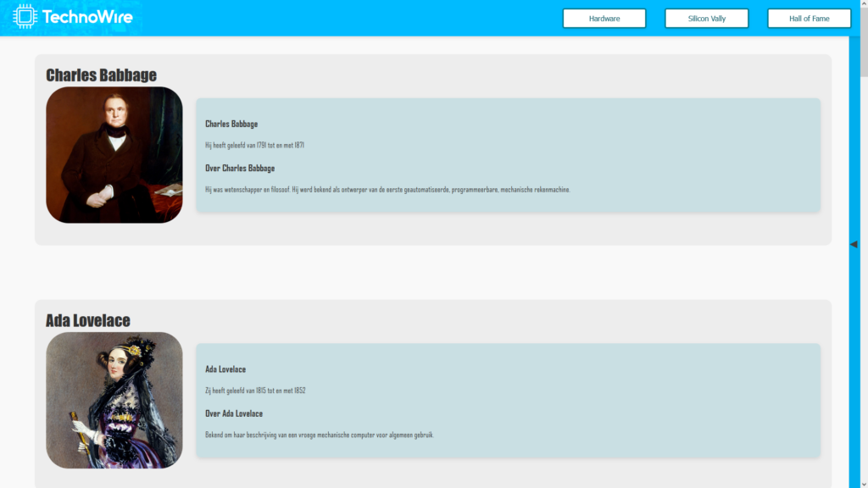Click Babbage's 1791 to 1871 lifespan text
Image resolution: width=868 pixels, height=488 pixels.
tap(254, 146)
